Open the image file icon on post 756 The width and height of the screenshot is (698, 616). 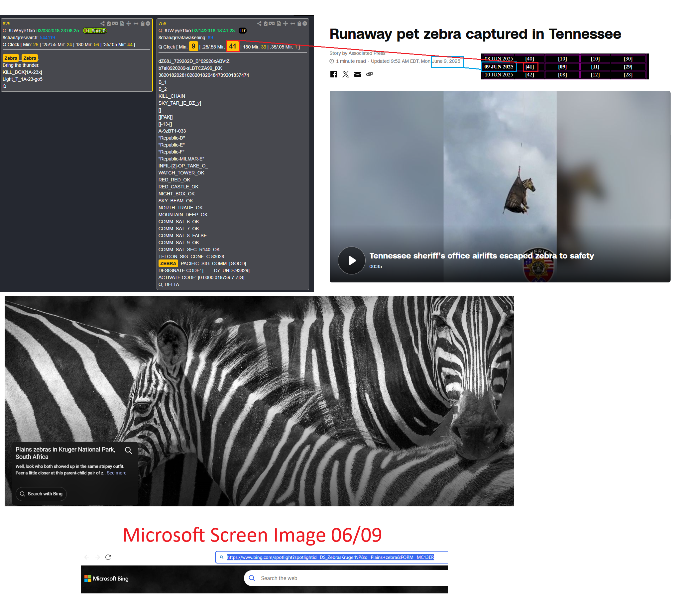coord(279,24)
